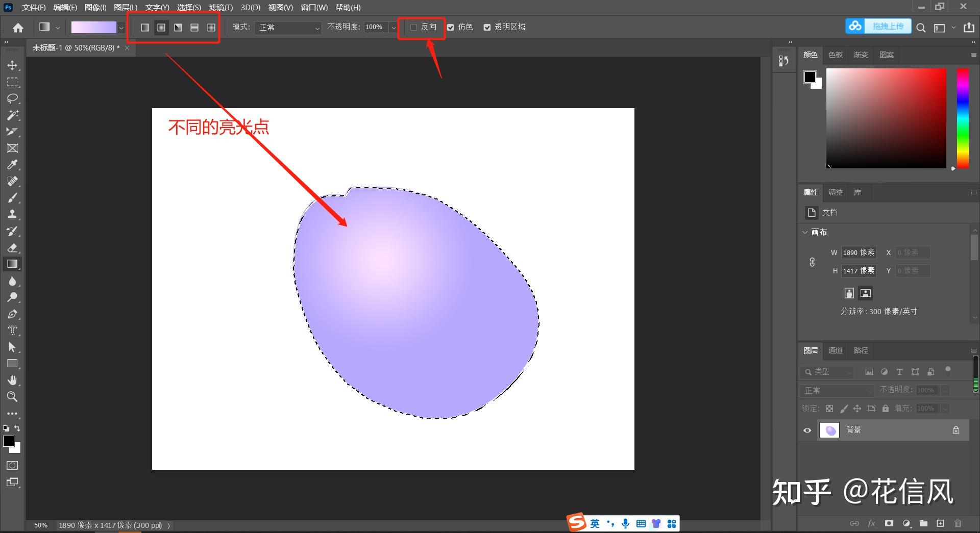
Task: Open the layer 类型 filter dropdown
Action: pyautogui.click(x=828, y=372)
